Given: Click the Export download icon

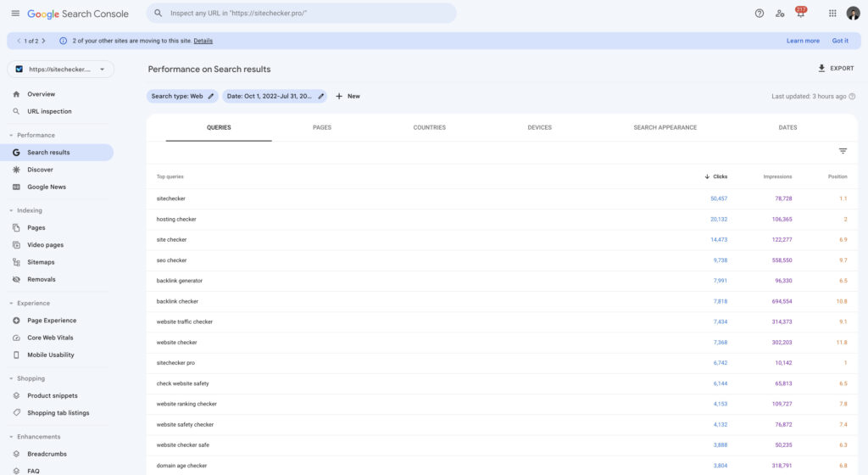Looking at the screenshot, I should (821, 69).
